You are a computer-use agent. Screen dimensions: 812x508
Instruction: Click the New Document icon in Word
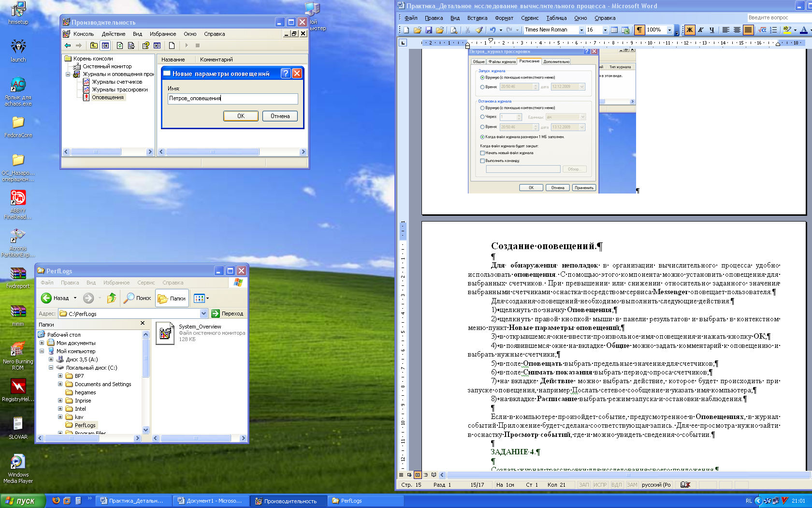(x=406, y=30)
